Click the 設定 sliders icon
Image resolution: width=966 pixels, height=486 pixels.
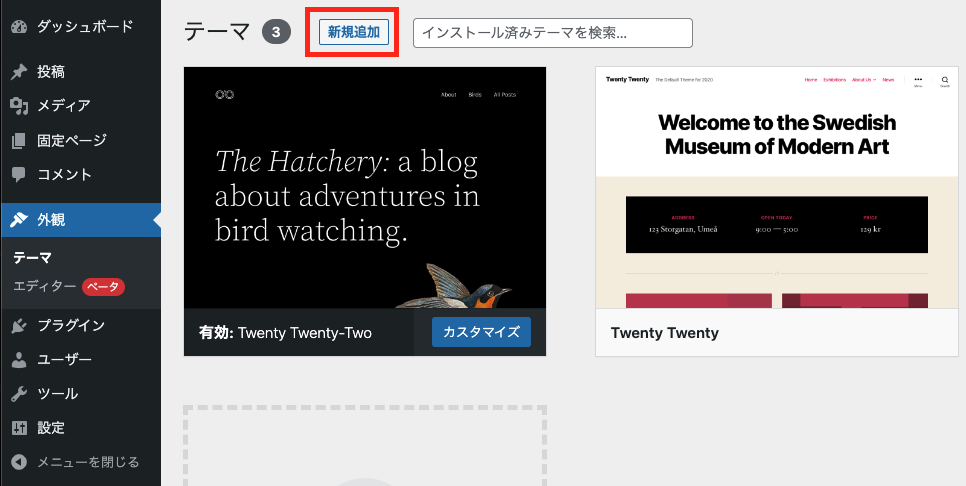(19, 427)
